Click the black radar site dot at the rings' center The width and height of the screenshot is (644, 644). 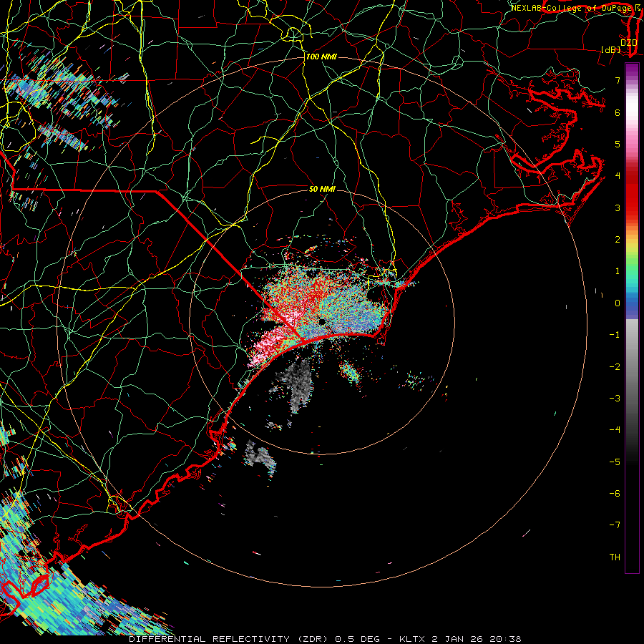point(322,321)
